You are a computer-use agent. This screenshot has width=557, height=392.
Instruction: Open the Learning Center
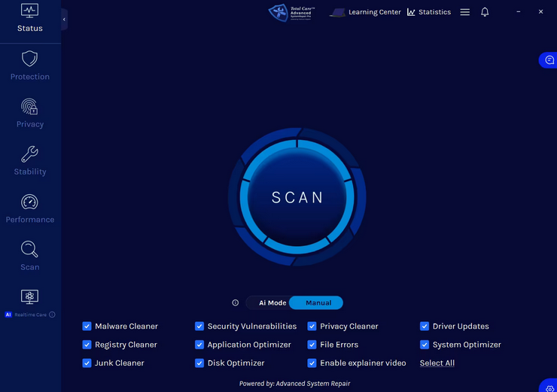(366, 12)
